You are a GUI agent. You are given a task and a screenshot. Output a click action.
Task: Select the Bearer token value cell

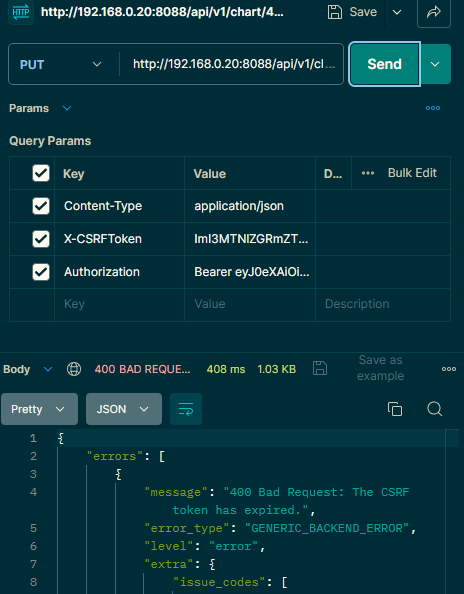[250, 272]
